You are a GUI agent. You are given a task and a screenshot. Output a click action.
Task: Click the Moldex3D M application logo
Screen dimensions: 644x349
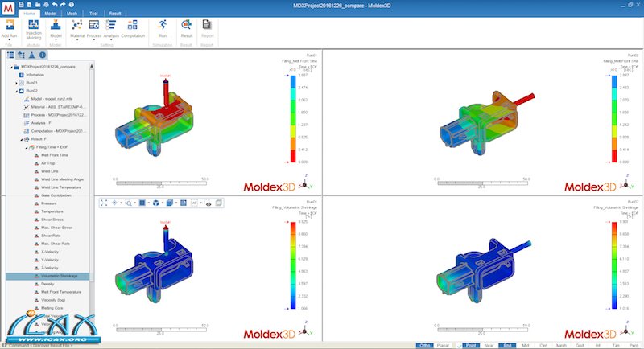(8, 8)
